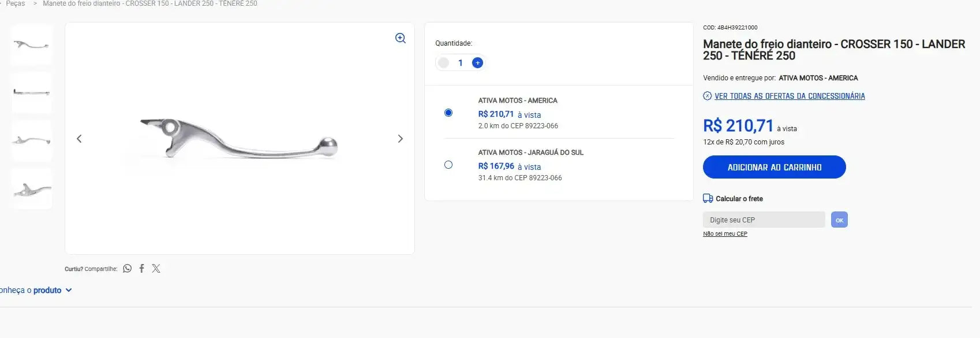Share product on X icon

pyautogui.click(x=156, y=269)
